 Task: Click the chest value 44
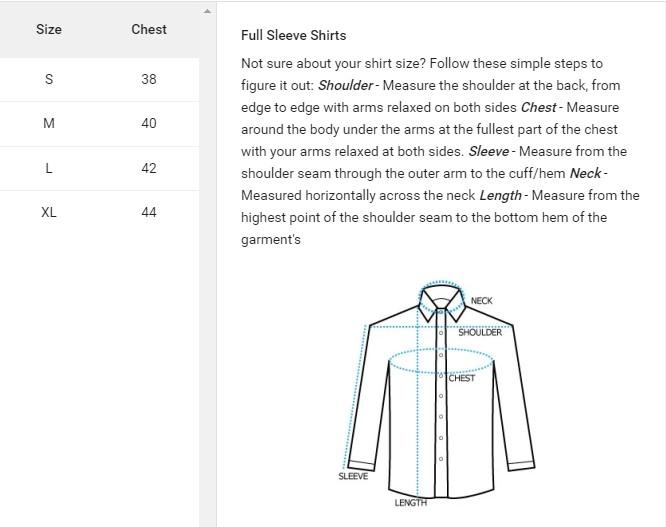pyautogui.click(x=149, y=212)
